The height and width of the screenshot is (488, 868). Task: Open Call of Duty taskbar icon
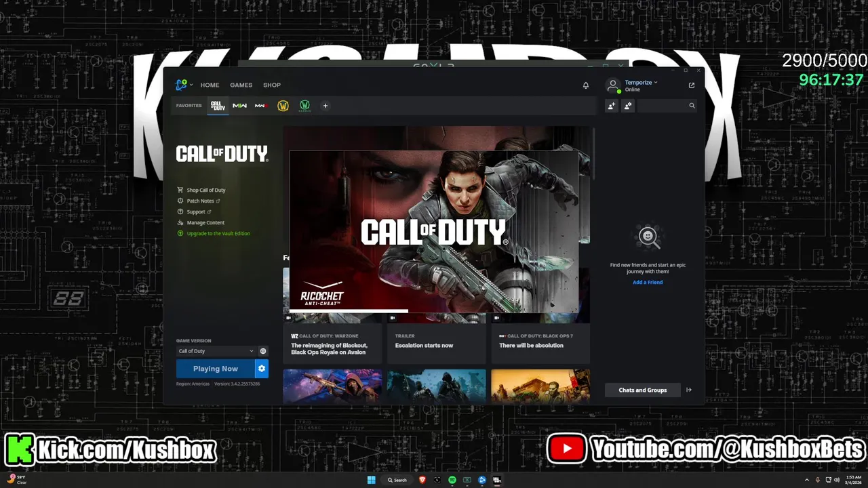click(497, 480)
